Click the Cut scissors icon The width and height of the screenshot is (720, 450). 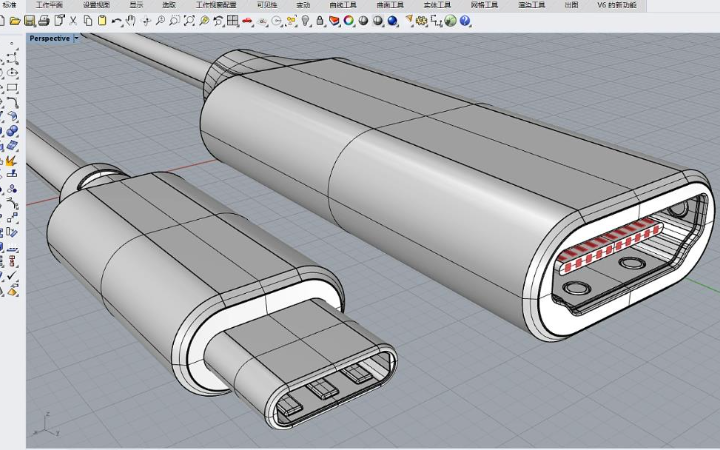click(73, 20)
